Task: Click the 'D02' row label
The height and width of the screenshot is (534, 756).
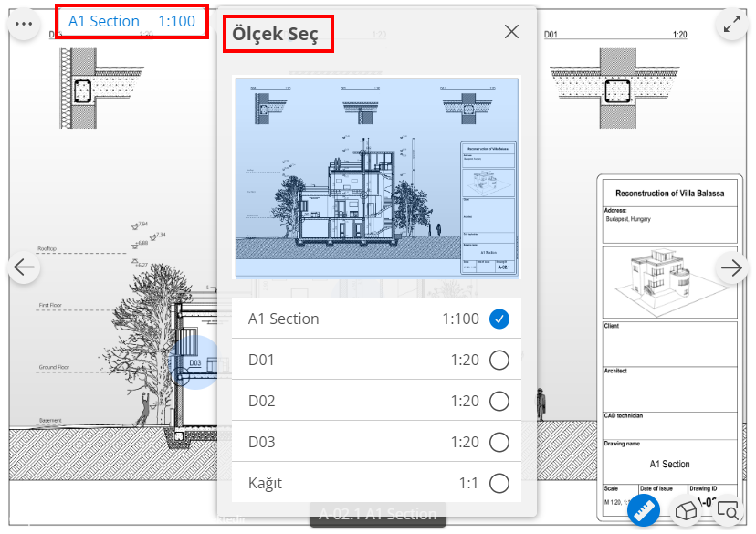Action: coord(261,401)
